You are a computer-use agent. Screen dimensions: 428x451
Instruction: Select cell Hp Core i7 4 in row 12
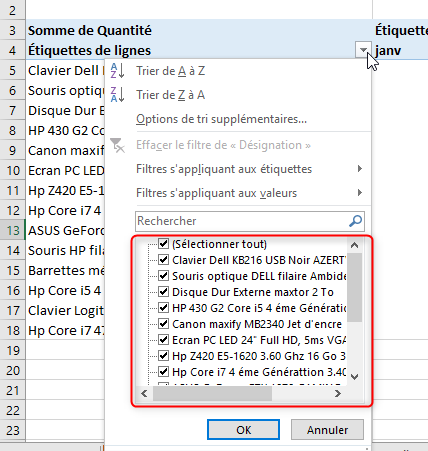coord(66,211)
